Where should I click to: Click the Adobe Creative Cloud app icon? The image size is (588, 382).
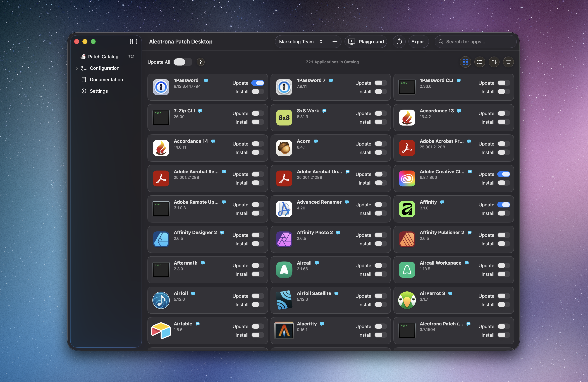[x=407, y=178]
